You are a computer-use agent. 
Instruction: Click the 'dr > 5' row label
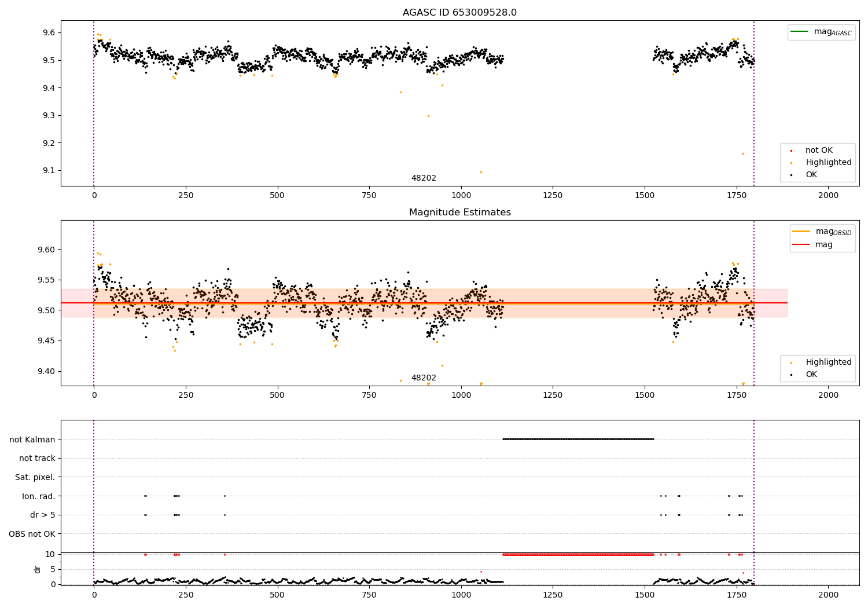(43, 515)
